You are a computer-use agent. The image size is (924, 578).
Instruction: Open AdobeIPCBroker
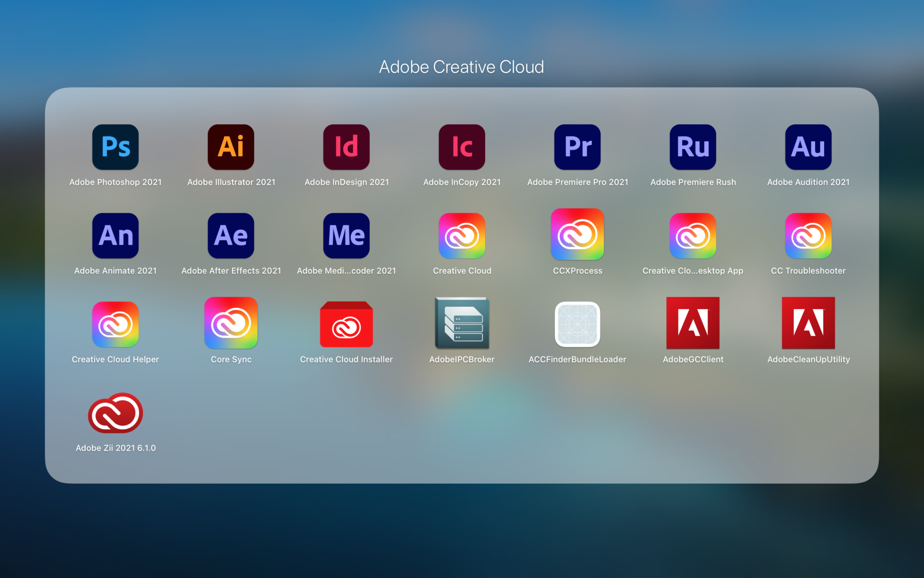(462, 324)
